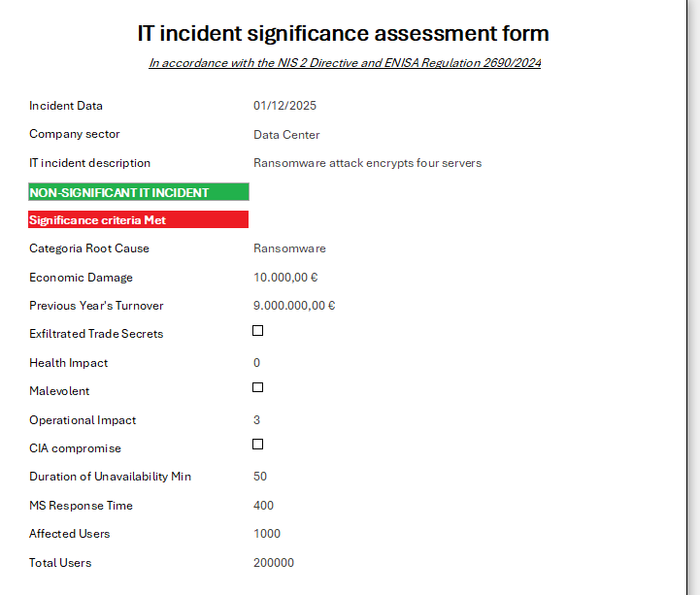Select the Total Users value 200000
The height and width of the screenshot is (595, 700).
[274, 563]
